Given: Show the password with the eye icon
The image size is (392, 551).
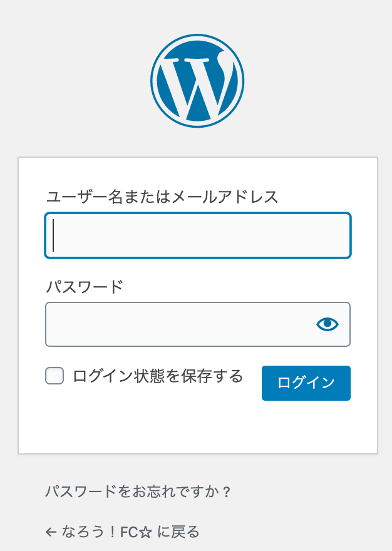Looking at the screenshot, I should pos(327,324).
